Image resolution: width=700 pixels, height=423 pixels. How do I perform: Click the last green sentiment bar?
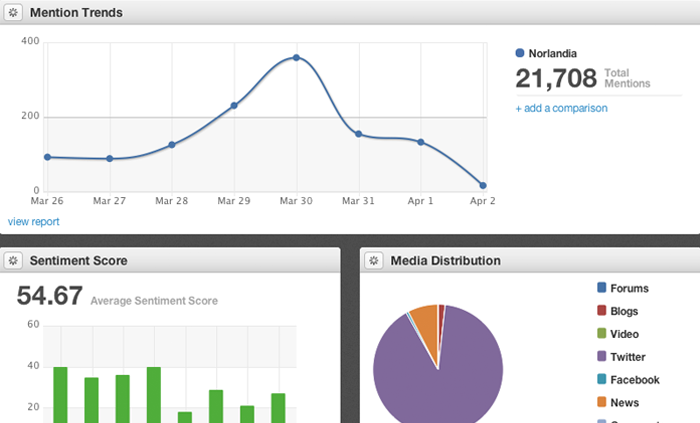click(278, 408)
